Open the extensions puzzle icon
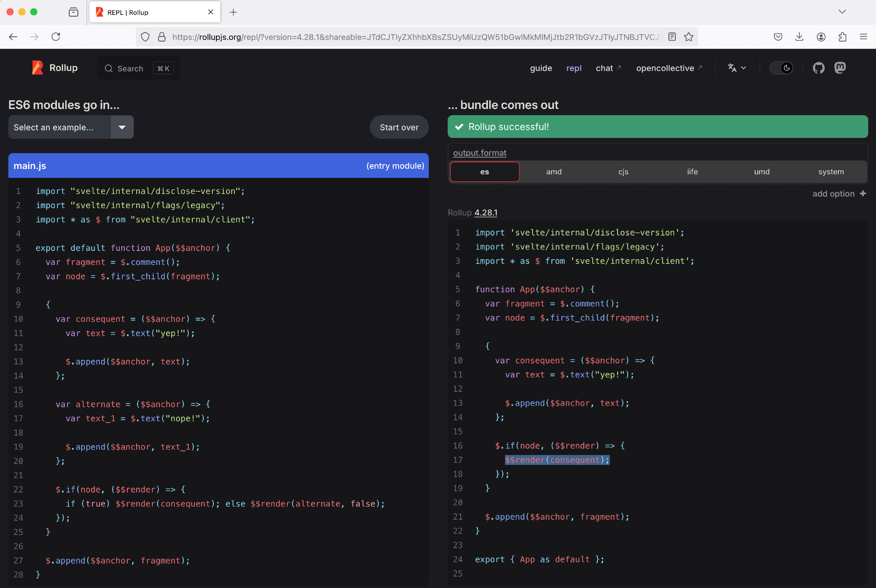Screen dimensions: 876x588 [842, 37]
